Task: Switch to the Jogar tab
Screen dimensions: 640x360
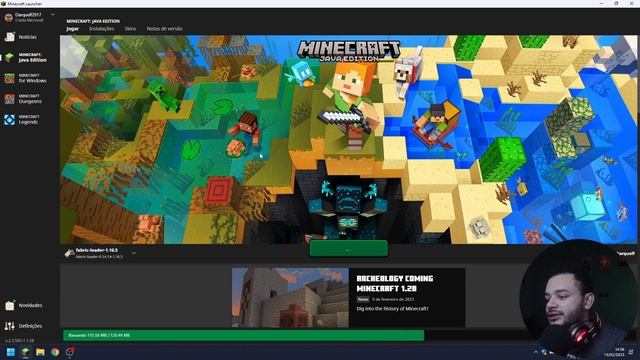Action: click(x=73, y=29)
